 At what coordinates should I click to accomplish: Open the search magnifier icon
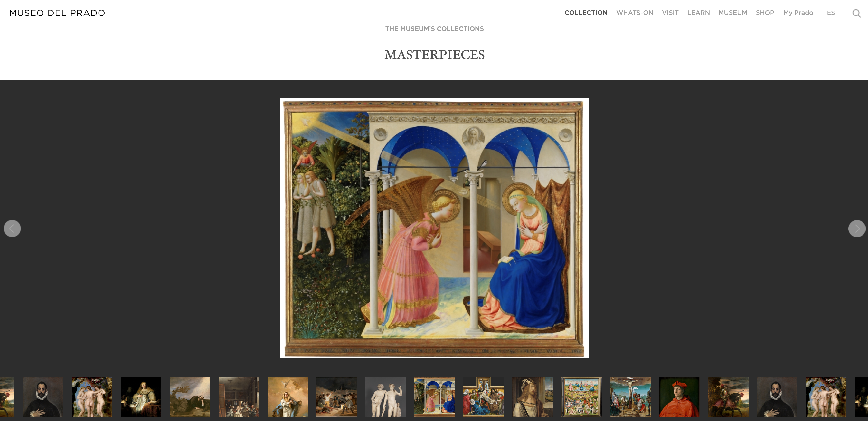coord(856,13)
